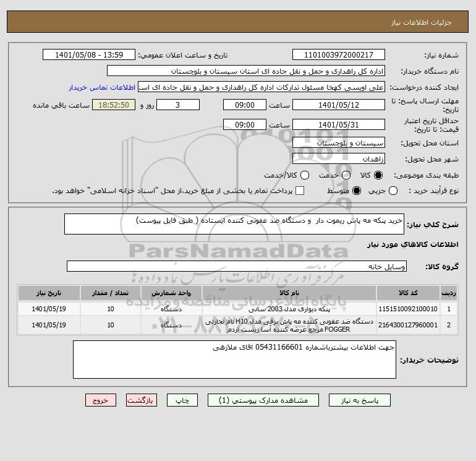The image size is (476, 461).
Task: Click the خروج exit button
Action: click(x=101, y=400)
